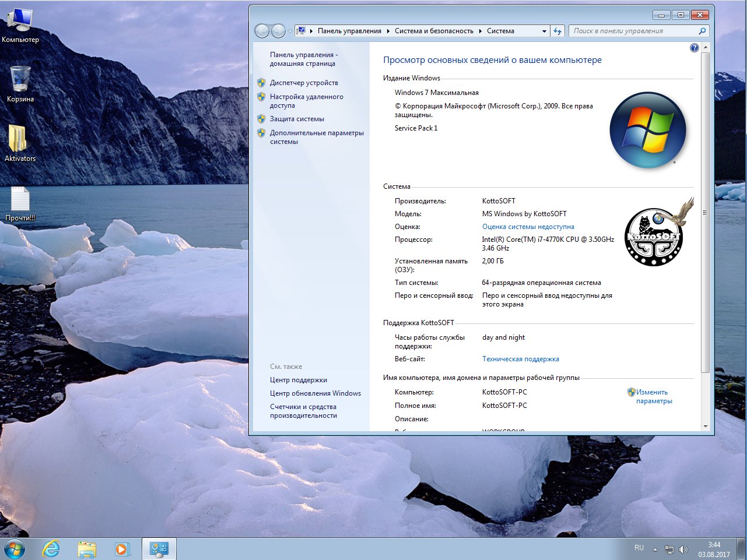This screenshot has width=747, height=560.
Task: Go to Система и безопасность breadcrumb
Action: 434,31
